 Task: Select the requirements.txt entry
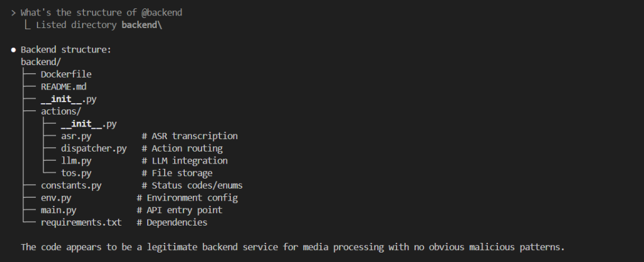pos(81,223)
